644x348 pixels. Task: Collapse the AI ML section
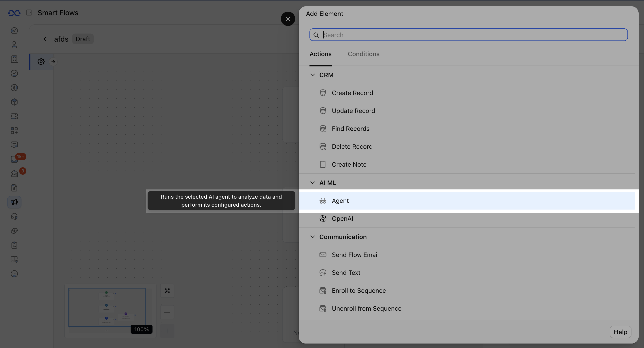point(313,183)
